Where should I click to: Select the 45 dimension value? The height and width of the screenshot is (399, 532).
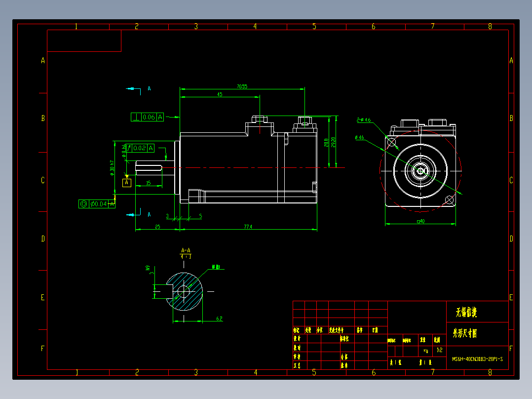click(220, 94)
